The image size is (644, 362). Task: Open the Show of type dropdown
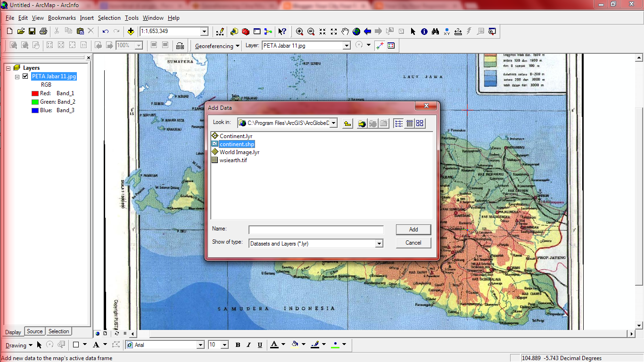pos(379,243)
